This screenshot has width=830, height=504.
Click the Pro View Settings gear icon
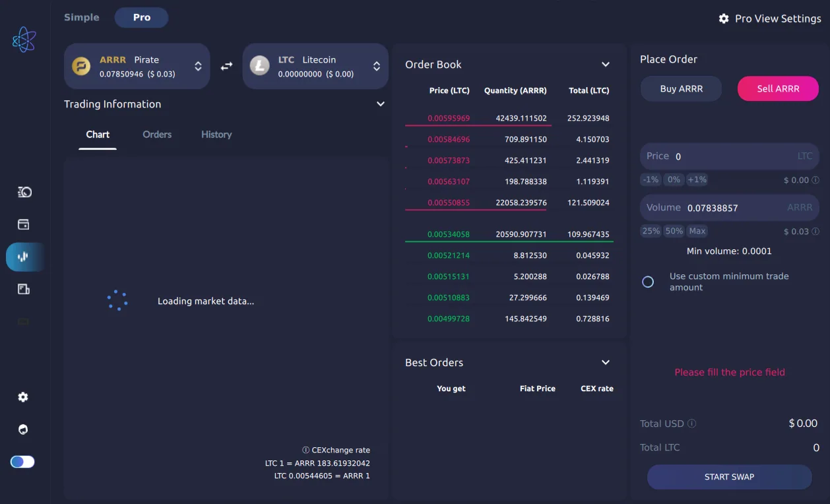(x=724, y=18)
